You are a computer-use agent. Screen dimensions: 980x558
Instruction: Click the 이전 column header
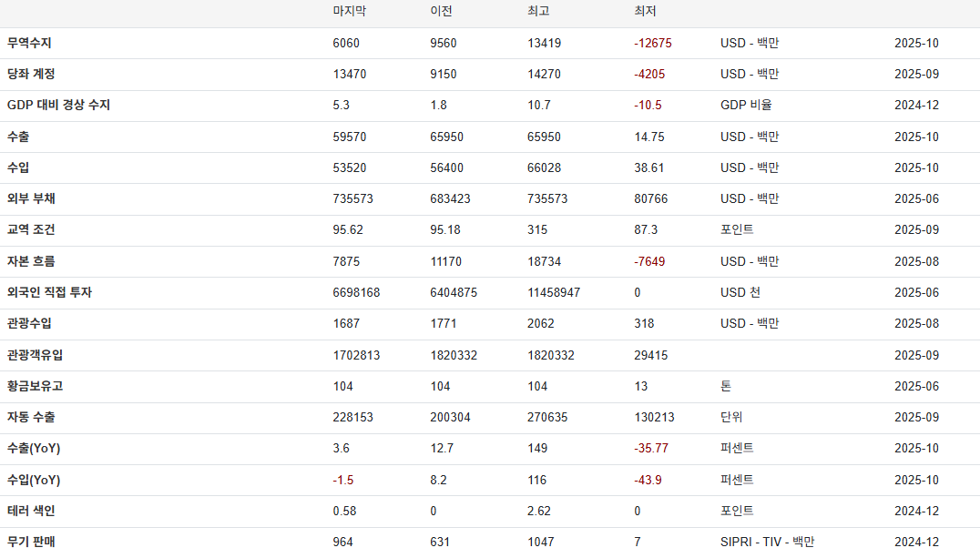tap(441, 12)
